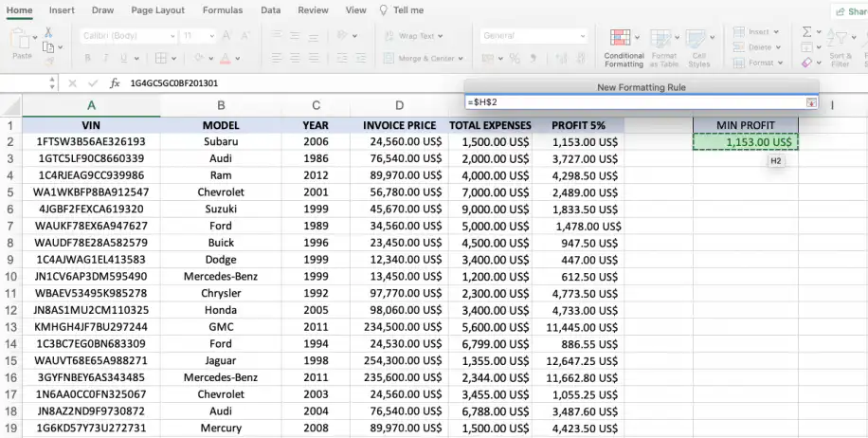The image size is (868, 438).
Task: Toggle Align Left
Action: pyautogui.click(x=277, y=58)
